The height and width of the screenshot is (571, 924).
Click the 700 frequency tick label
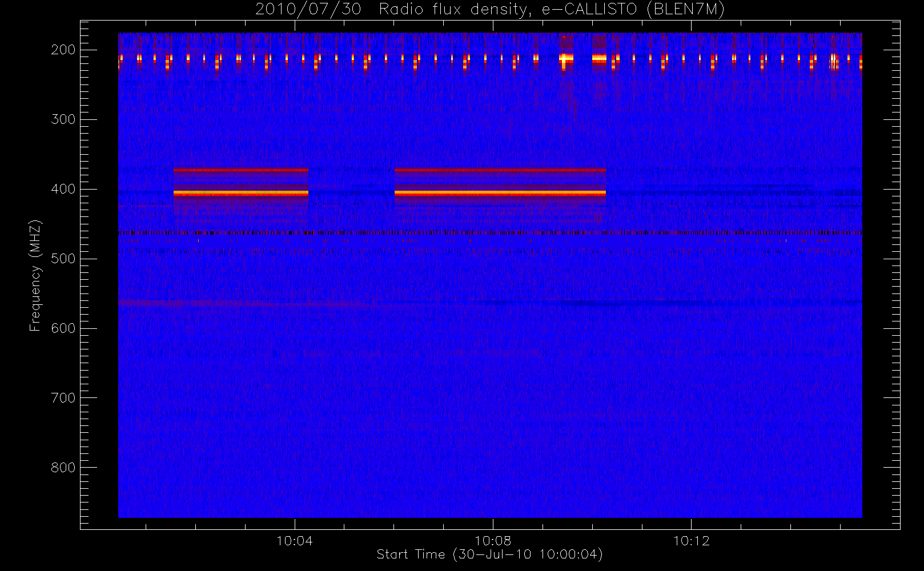[63, 398]
